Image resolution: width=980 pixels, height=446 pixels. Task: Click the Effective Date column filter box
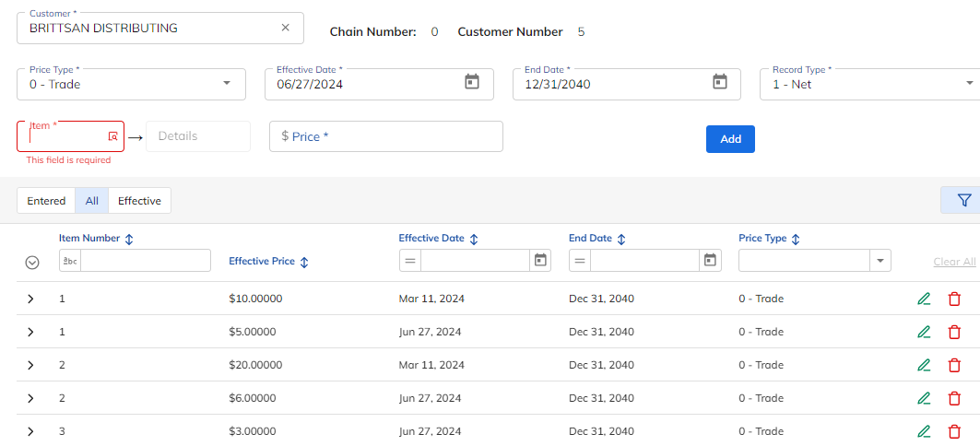pyautogui.click(x=475, y=261)
